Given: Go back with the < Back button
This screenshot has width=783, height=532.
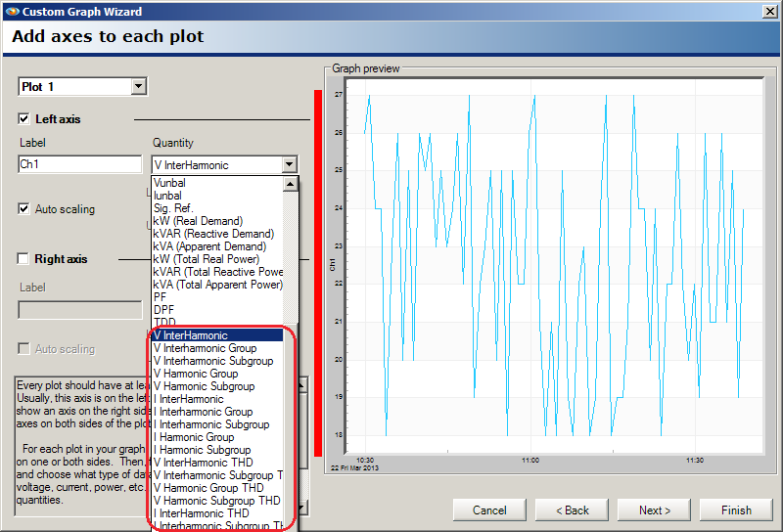Looking at the screenshot, I should (x=572, y=510).
